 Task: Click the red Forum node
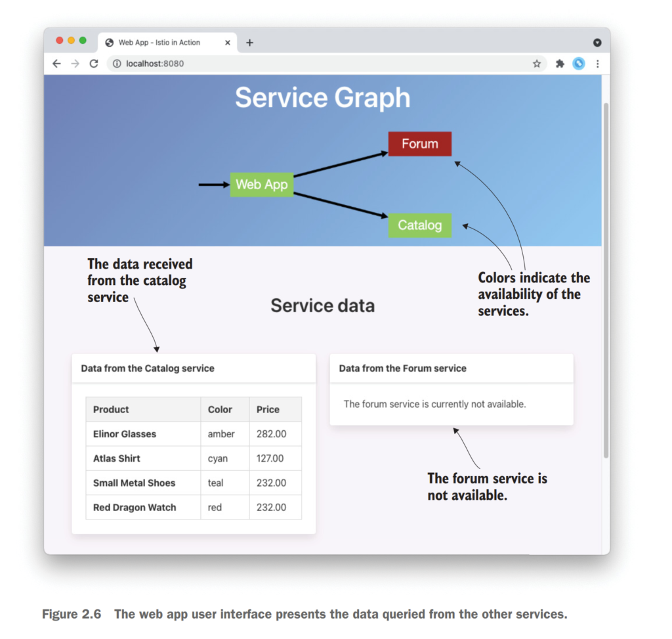click(x=419, y=144)
